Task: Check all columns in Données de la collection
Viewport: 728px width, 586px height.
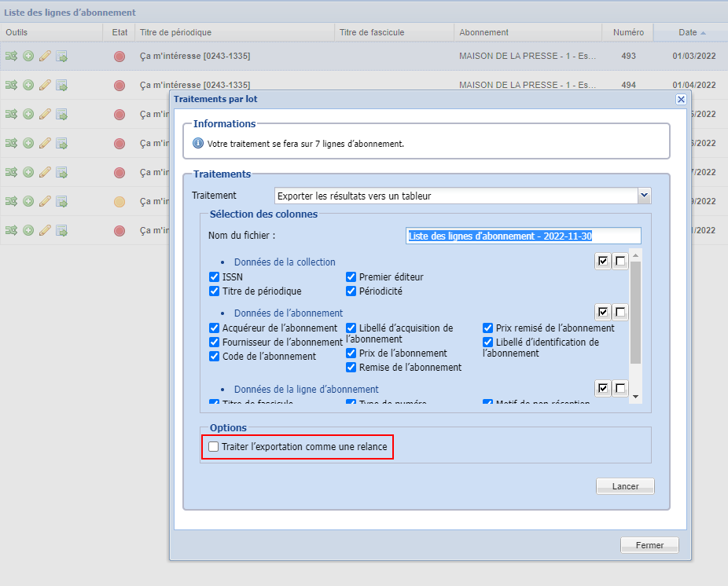Action: point(603,262)
